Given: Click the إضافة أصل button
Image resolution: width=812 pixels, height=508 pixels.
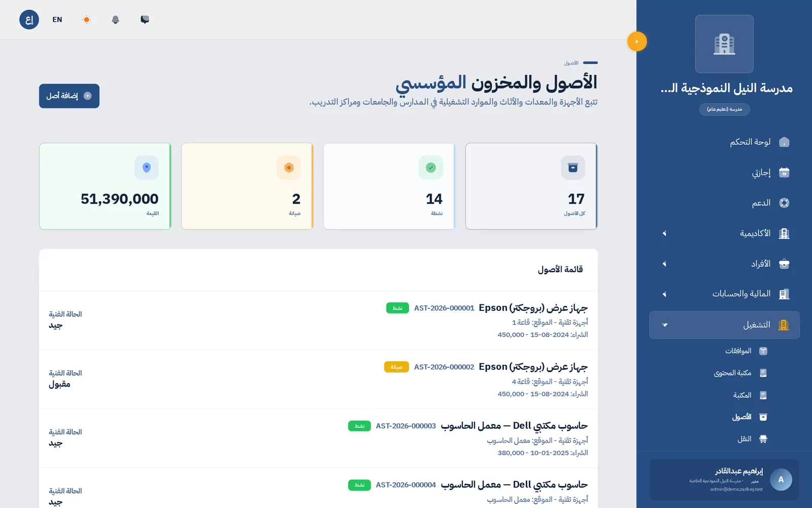Looking at the screenshot, I should (69, 96).
